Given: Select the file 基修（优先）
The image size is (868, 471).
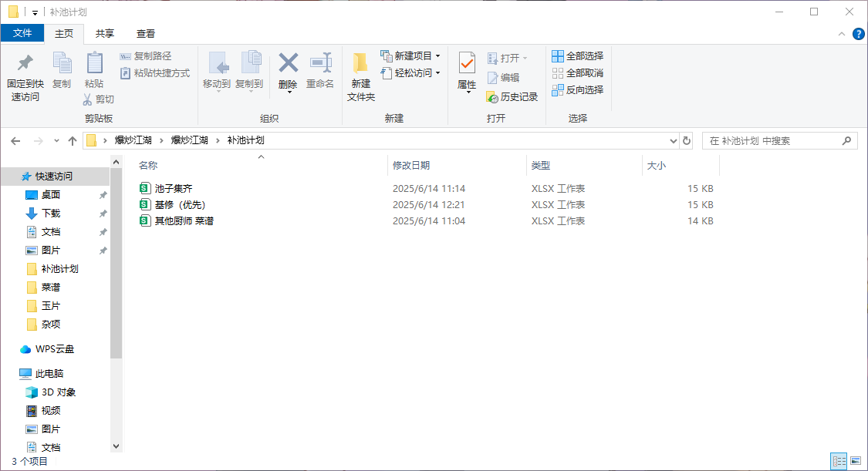Looking at the screenshot, I should (x=180, y=205).
